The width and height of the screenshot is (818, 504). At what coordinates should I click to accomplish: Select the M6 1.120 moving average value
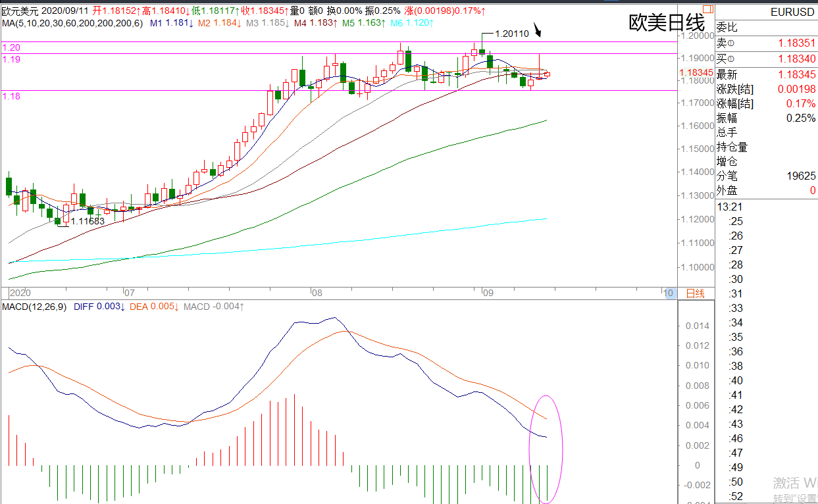411,23
